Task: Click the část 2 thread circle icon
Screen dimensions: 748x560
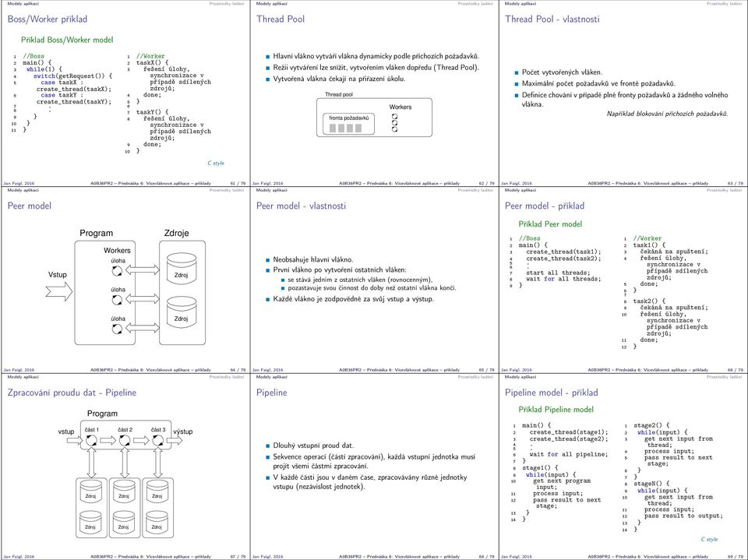Action: 125,441
